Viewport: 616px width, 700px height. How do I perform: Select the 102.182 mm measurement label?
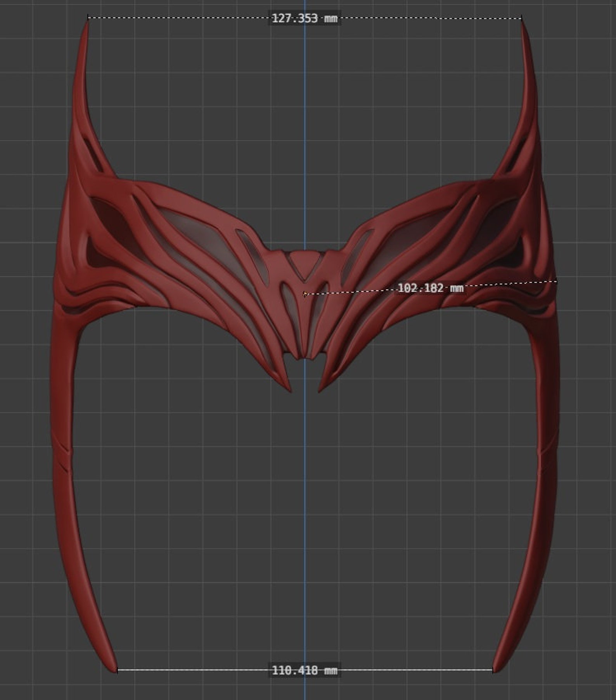(430, 288)
